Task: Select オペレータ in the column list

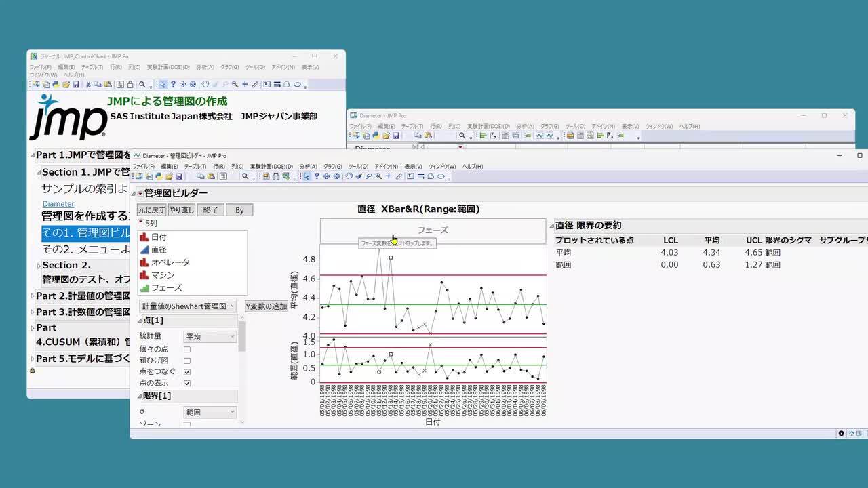Action: tap(170, 262)
